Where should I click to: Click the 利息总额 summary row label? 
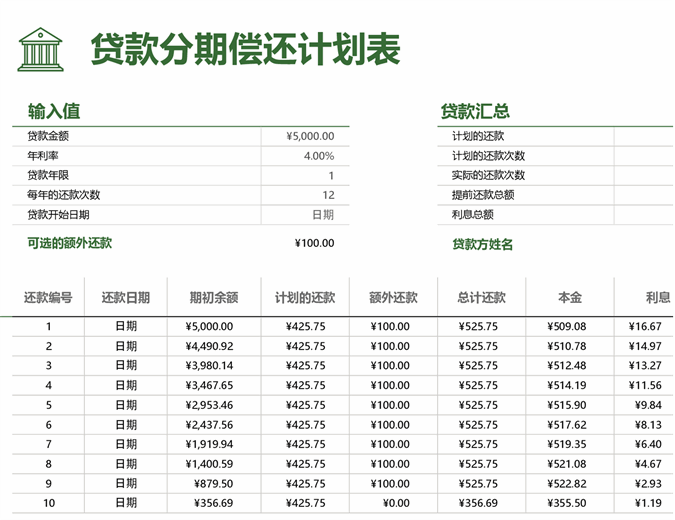(x=473, y=215)
